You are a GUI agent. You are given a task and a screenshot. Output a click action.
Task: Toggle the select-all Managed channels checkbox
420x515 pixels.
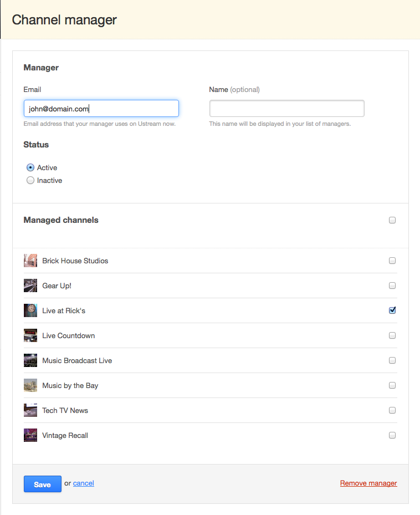click(x=392, y=220)
